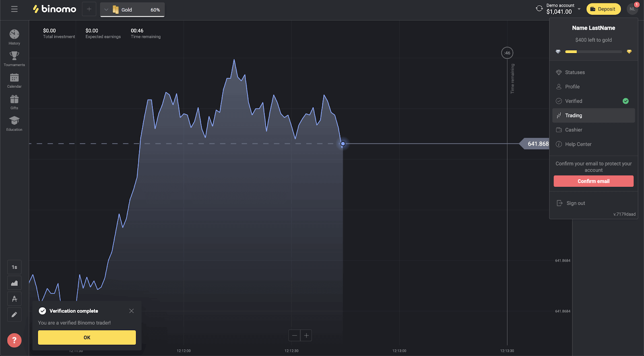
Task: Expand the Demo account dropdown arrow
Action: [579, 9]
